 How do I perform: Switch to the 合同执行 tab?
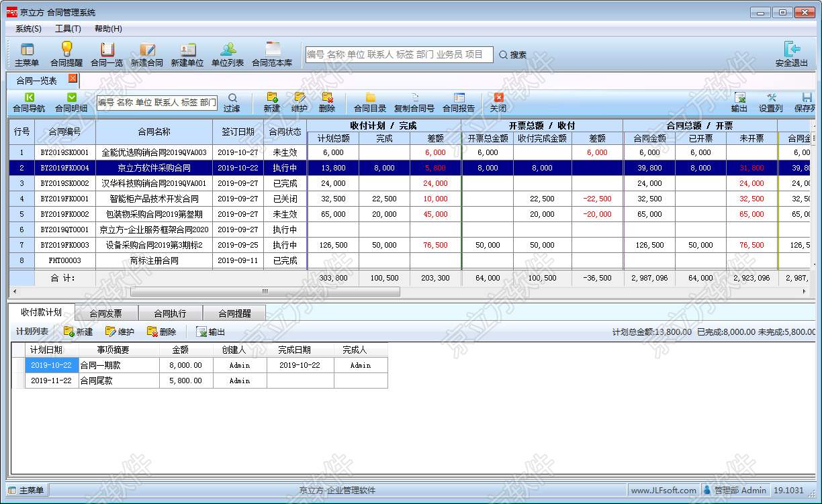tap(169, 313)
